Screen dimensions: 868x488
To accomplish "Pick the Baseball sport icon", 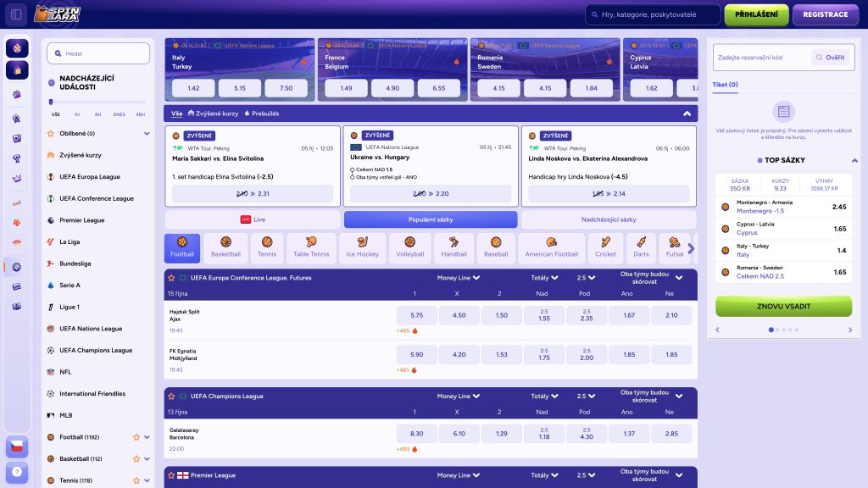I will [x=496, y=247].
